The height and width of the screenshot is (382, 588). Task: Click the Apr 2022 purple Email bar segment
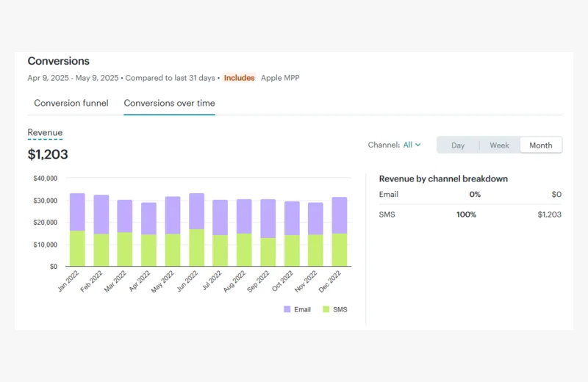tap(149, 219)
